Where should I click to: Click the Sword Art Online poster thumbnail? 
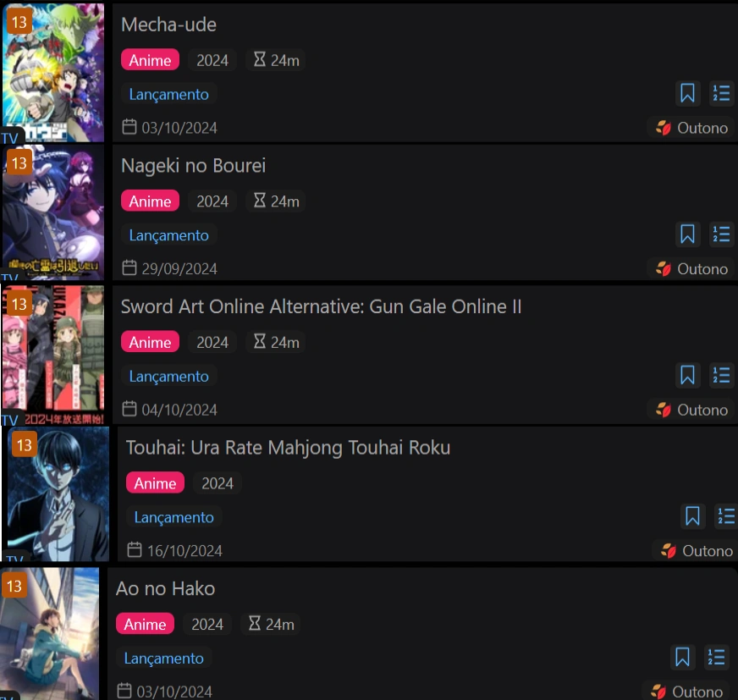pos(53,355)
